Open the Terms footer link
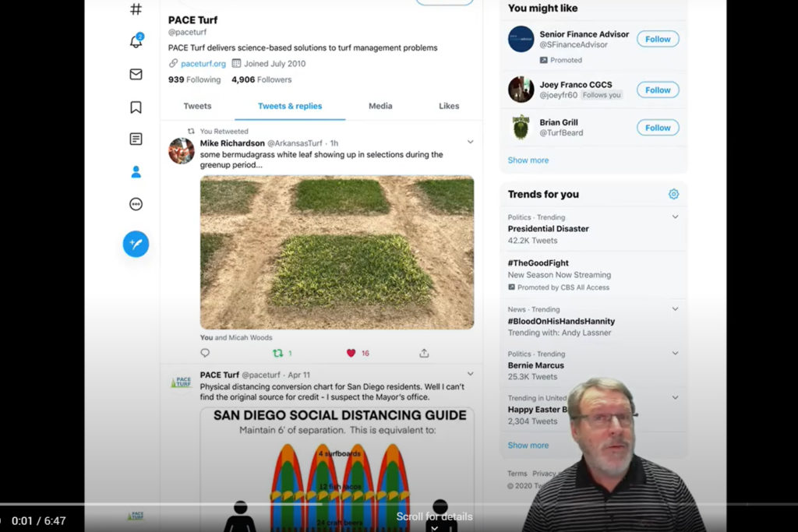 pyautogui.click(x=517, y=474)
